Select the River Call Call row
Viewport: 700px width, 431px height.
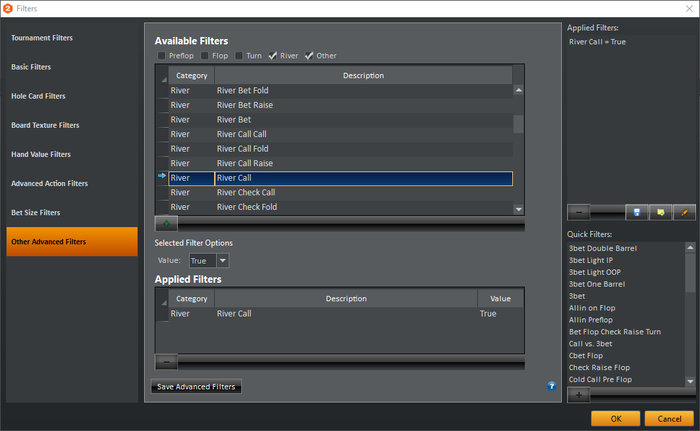tap(341, 134)
